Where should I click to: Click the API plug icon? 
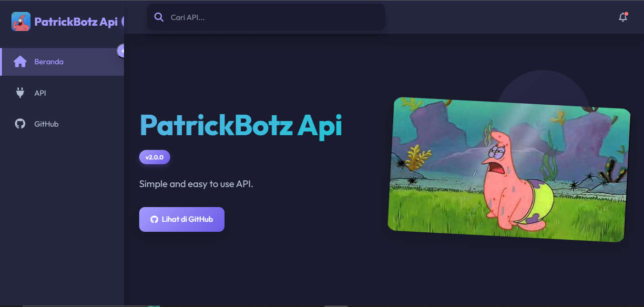(20, 93)
